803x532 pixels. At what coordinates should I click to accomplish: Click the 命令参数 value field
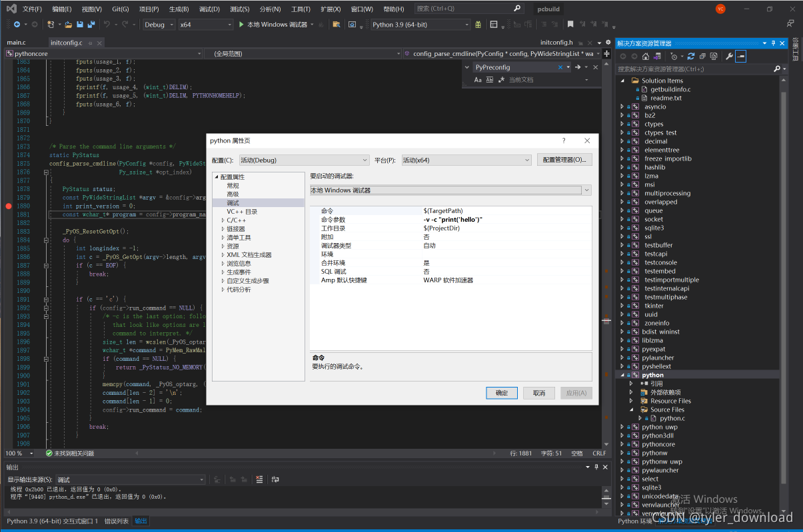tap(506, 220)
